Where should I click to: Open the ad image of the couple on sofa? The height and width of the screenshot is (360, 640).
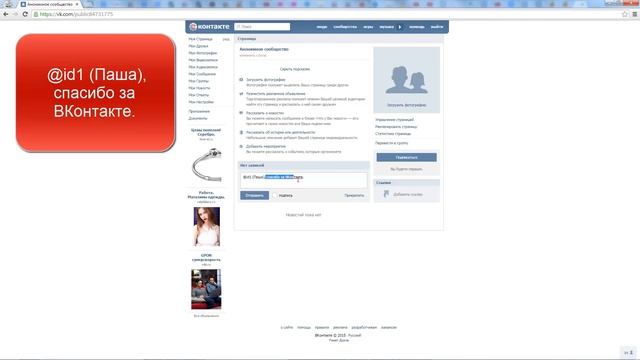tap(207, 289)
